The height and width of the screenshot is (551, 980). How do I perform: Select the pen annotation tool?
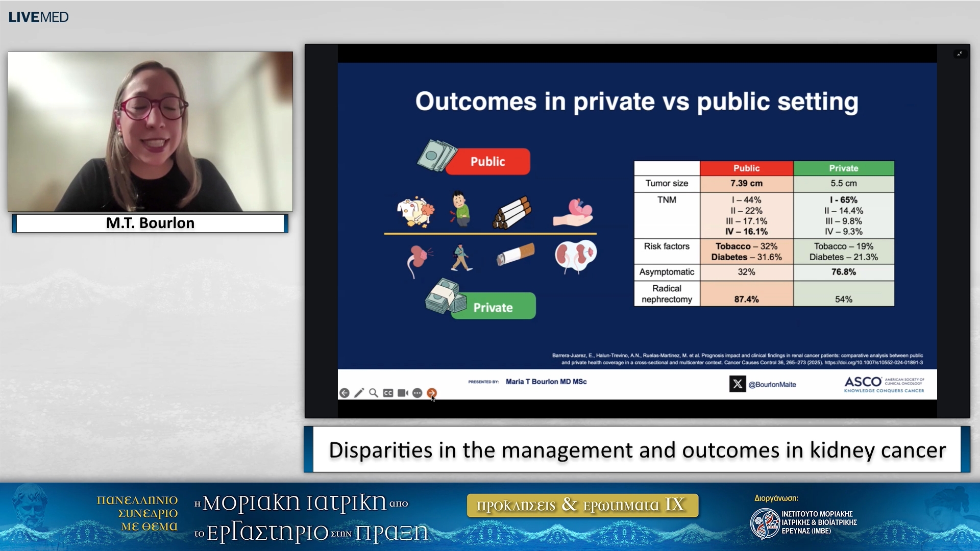point(359,393)
